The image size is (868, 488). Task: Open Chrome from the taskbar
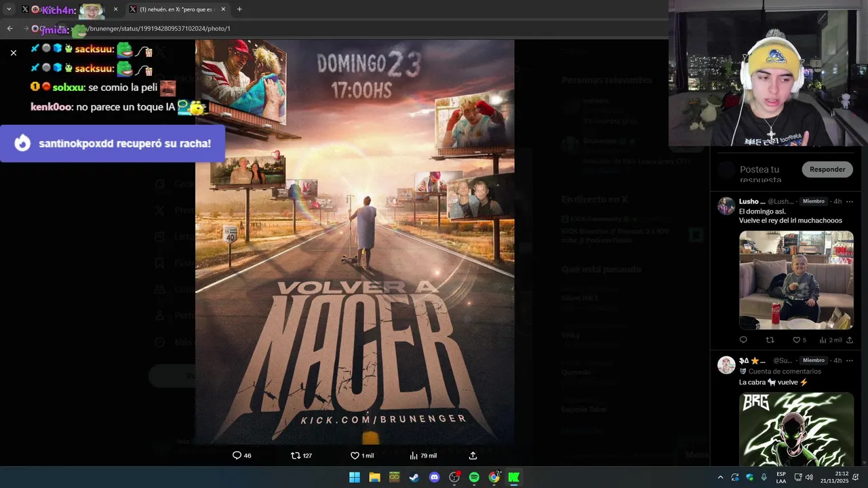point(494,477)
